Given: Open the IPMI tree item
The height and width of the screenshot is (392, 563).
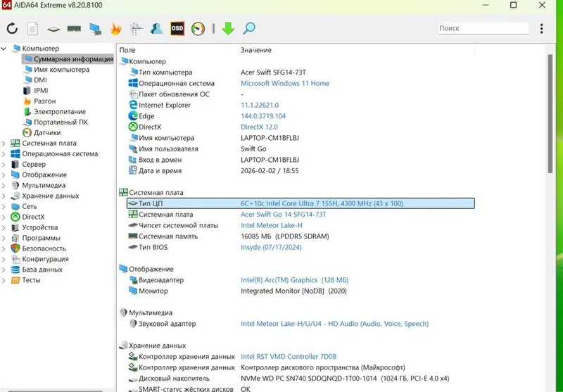Looking at the screenshot, I should [x=36, y=91].
